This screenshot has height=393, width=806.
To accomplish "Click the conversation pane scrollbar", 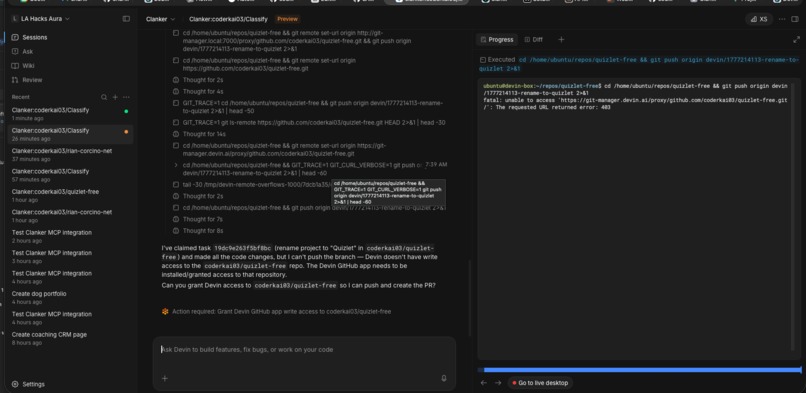I will click(469, 298).
